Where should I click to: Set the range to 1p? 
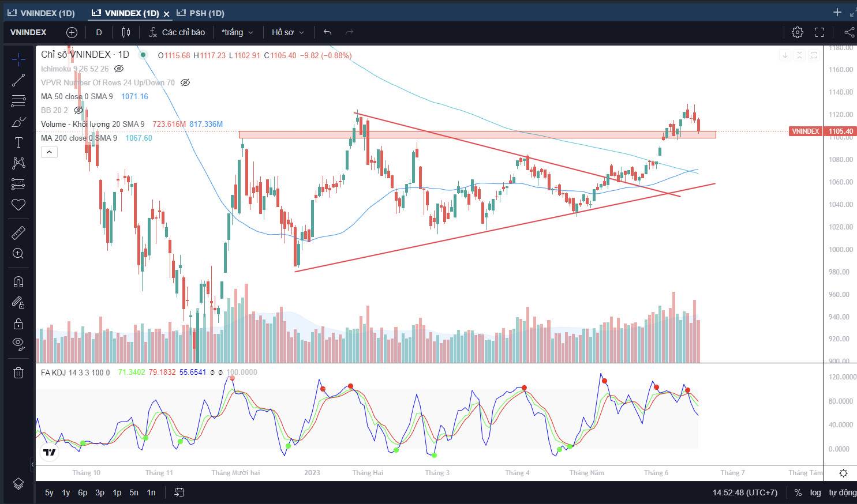point(117,492)
